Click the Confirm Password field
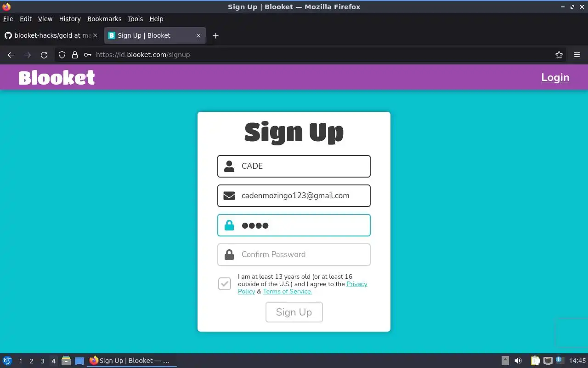Screen dimensions: 588x368 [294, 254]
